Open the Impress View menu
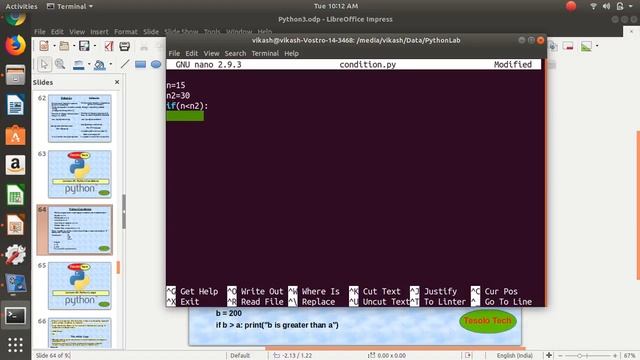 point(77,32)
